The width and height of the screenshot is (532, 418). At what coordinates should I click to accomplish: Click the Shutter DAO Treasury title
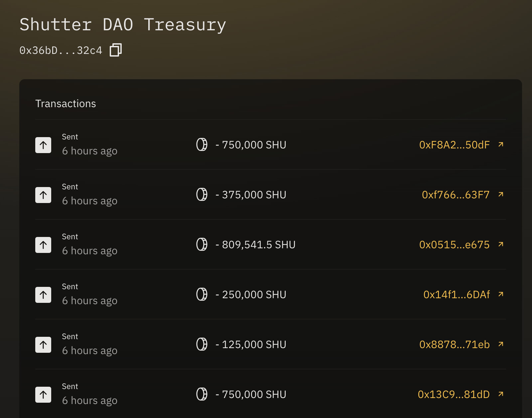123,25
